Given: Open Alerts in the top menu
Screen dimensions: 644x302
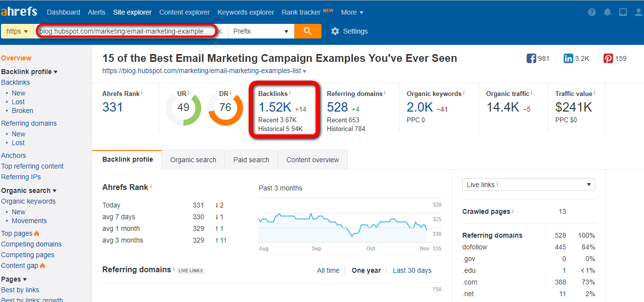Looking at the screenshot, I should [96, 12].
